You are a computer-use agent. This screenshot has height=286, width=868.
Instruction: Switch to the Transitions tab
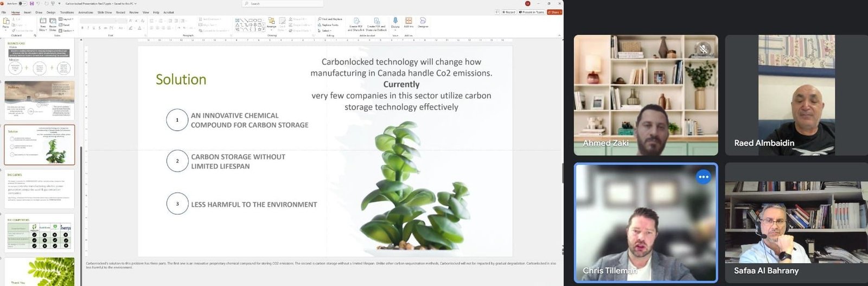pos(67,12)
